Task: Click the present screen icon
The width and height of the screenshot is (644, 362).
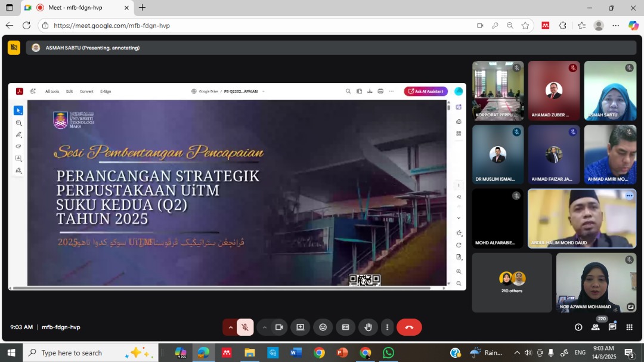Action: pyautogui.click(x=300, y=327)
